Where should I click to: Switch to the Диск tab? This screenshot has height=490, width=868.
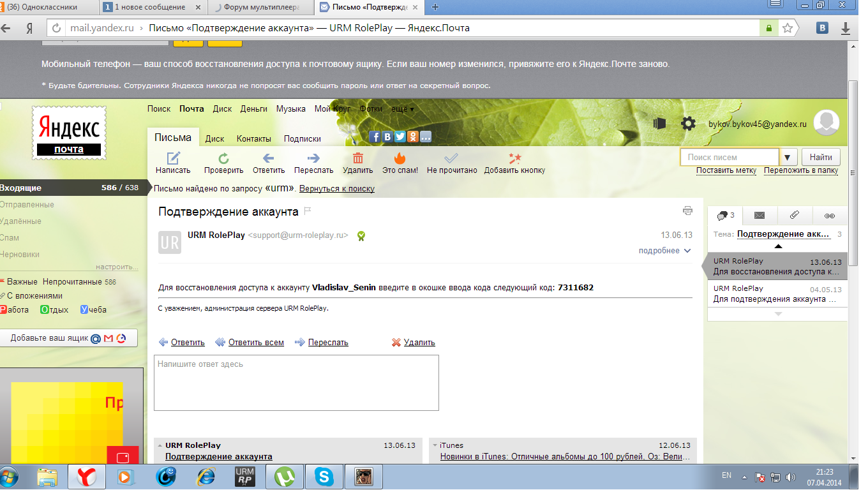[214, 138]
